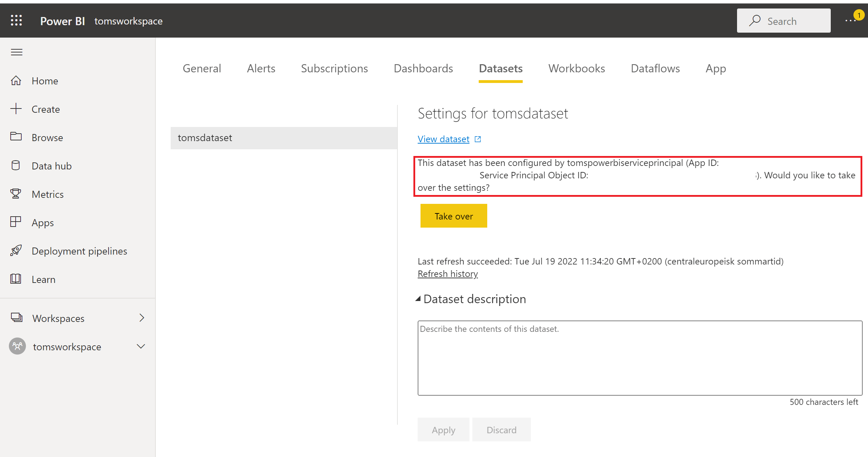Open the Learn section

point(43,279)
